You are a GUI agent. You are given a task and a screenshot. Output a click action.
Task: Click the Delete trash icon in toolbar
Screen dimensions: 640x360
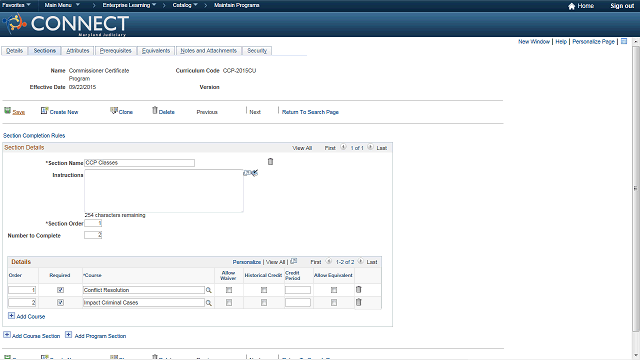155,110
